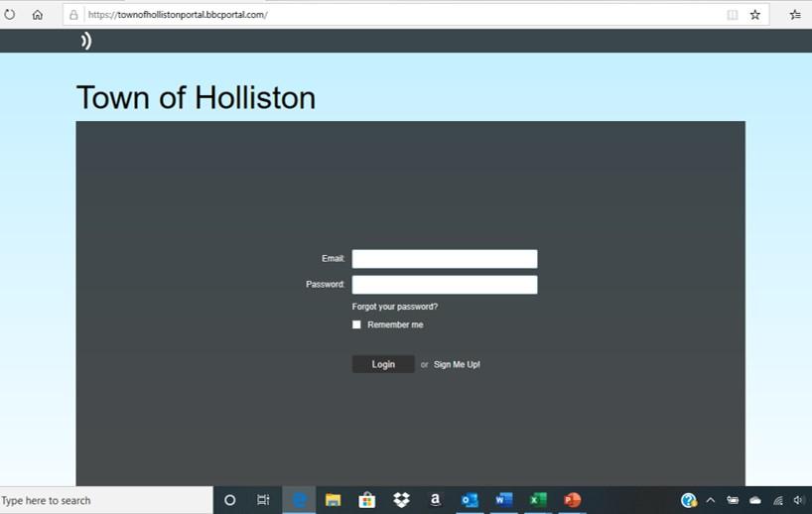Switch to Microsoft Edge on taskbar
This screenshot has width=812, height=514.
click(x=299, y=500)
